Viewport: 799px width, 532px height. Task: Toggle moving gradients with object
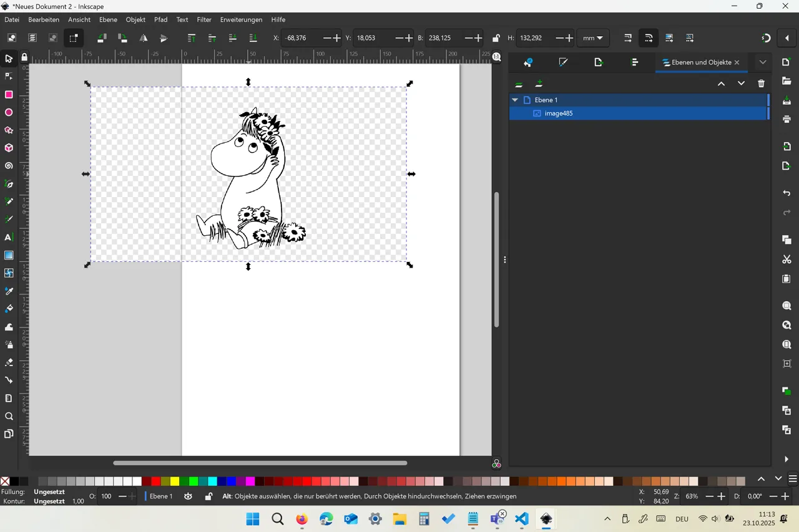tap(669, 38)
